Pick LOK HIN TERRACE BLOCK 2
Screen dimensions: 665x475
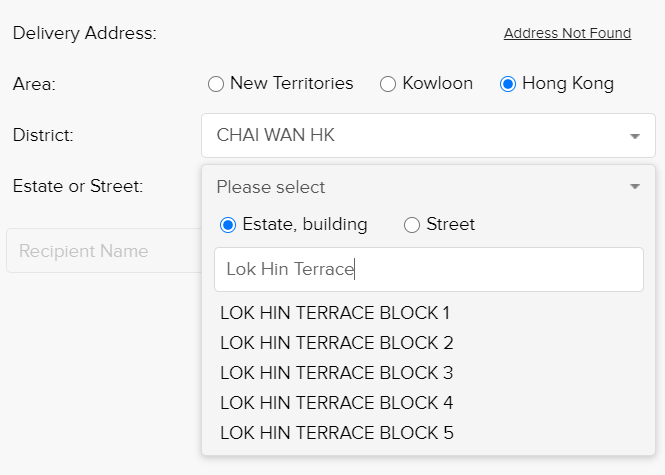pyautogui.click(x=336, y=343)
